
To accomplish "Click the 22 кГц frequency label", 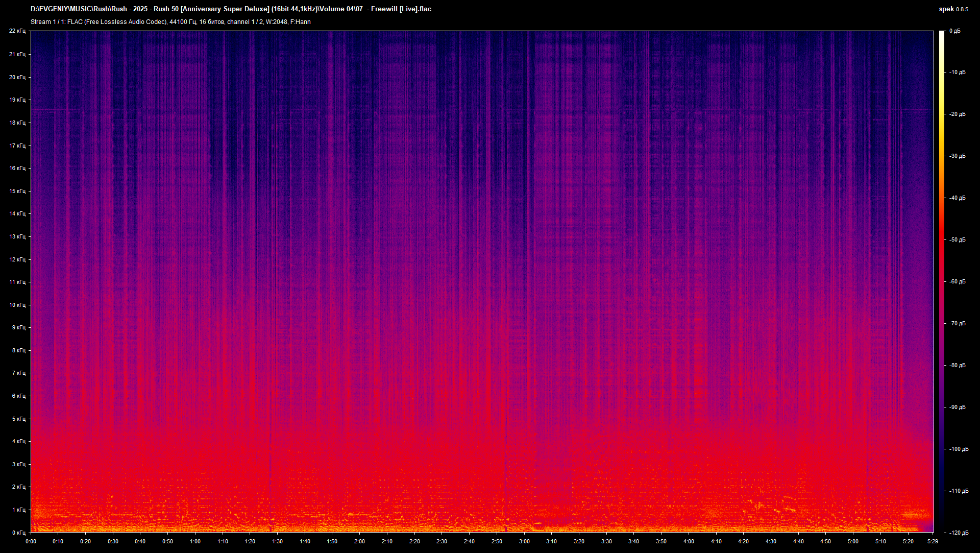I will point(17,31).
